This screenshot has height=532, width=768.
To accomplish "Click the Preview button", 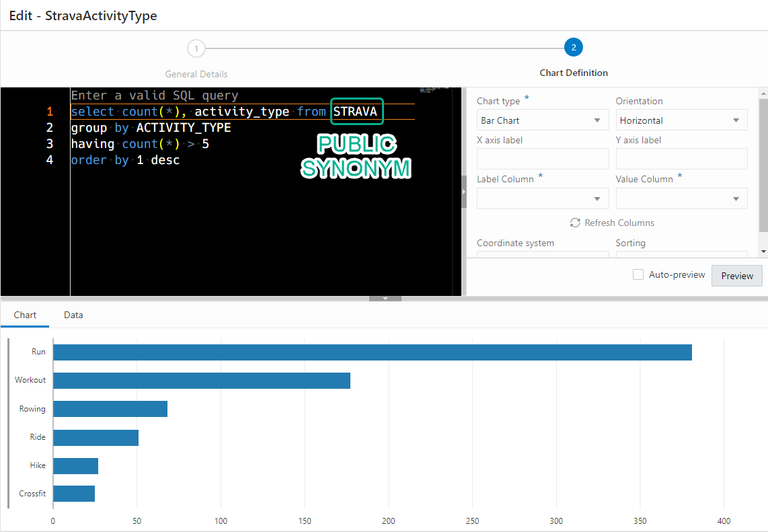I will point(736,276).
